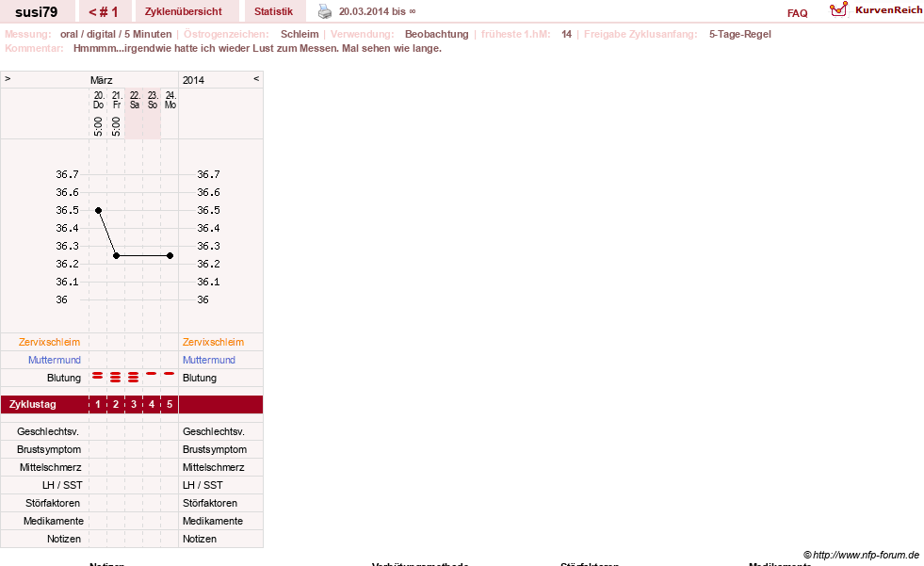The width and height of the screenshot is (924, 566).
Task: Open the KurvenReich logo link
Action: (876, 10)
